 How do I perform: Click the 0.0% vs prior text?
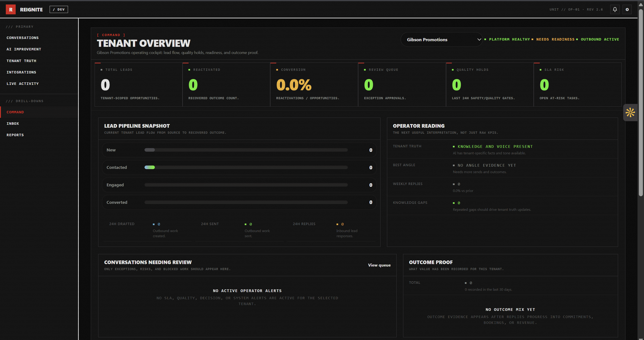coord(463,191)
